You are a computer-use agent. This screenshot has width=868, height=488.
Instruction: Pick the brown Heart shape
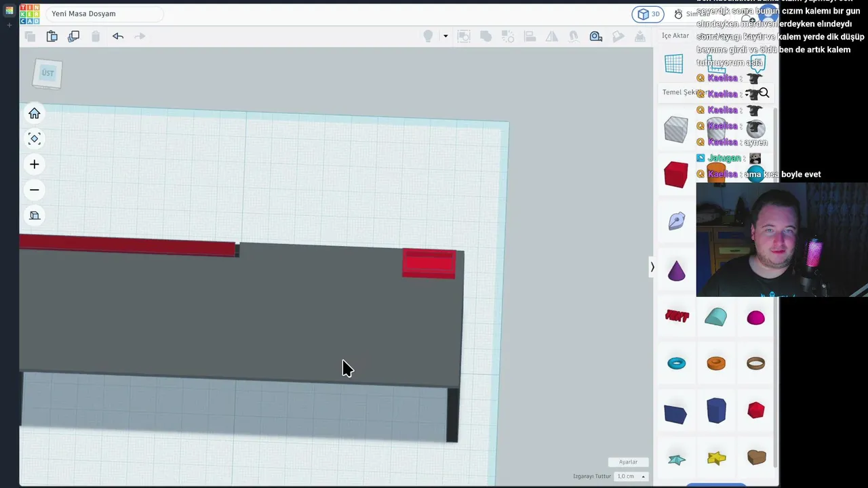click(x=756, y=458)
